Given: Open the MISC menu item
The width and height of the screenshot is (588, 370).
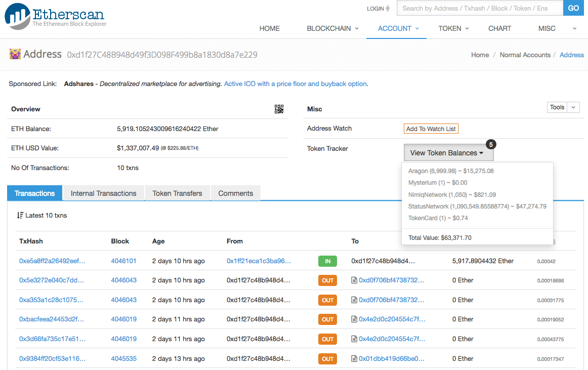Looking at the screenshot, I should pyautogui.click(x=547, y=28).
